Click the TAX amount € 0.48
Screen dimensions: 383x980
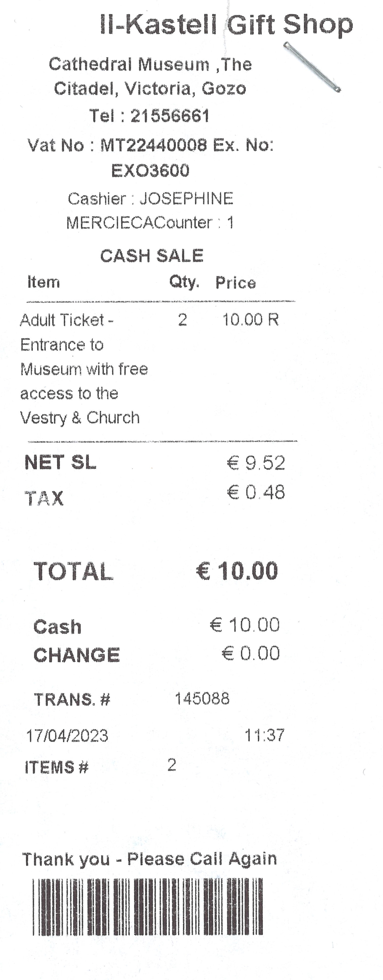click(x=256, y=492)
